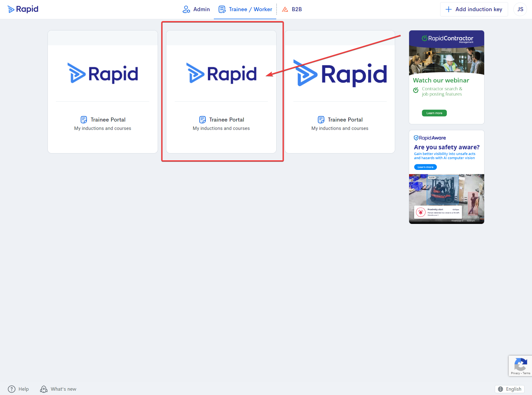The image size is (532, 395).
Task: Click the 'Watch our webinar' heading
Action: click(441, 80)
